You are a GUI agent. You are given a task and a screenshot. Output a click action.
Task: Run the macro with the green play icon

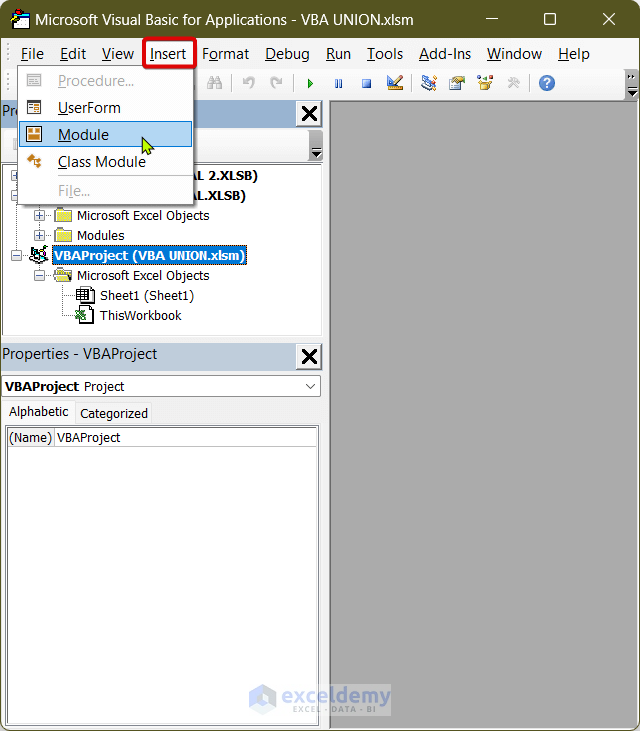310,84
